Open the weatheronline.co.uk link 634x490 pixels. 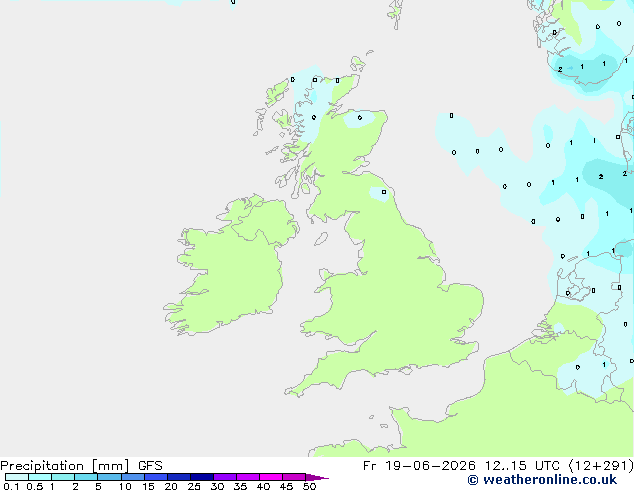pos(542,480)
